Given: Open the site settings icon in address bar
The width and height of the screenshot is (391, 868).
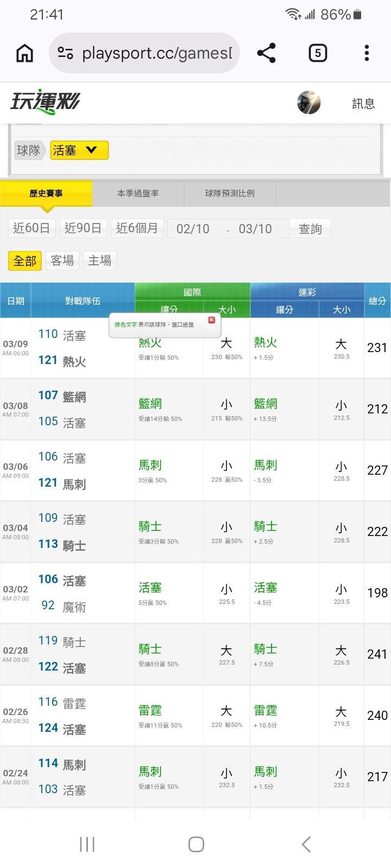Looking at the screenshot, I should click(x=66, y=53).
